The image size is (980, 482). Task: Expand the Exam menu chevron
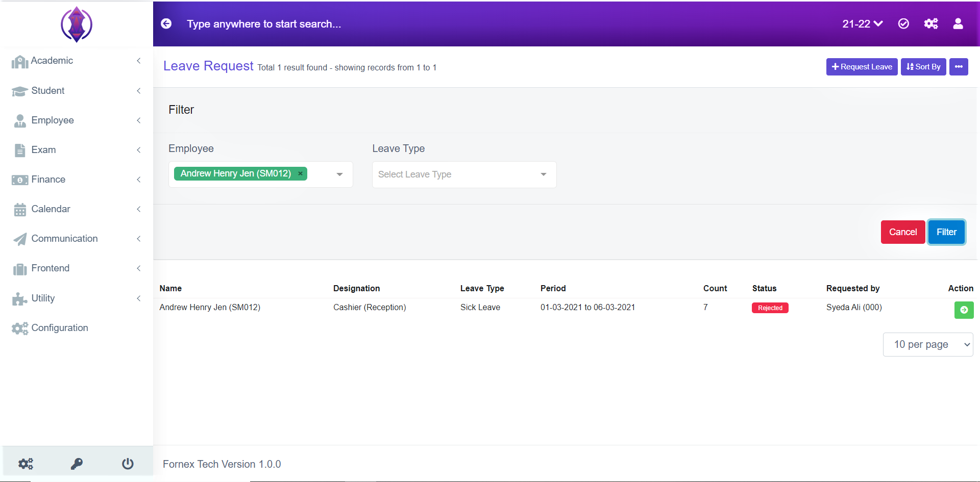[139, 150]
